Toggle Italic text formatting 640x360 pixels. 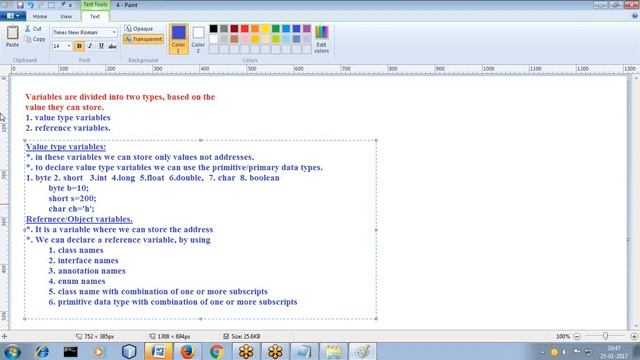click(x=90, y=46)
